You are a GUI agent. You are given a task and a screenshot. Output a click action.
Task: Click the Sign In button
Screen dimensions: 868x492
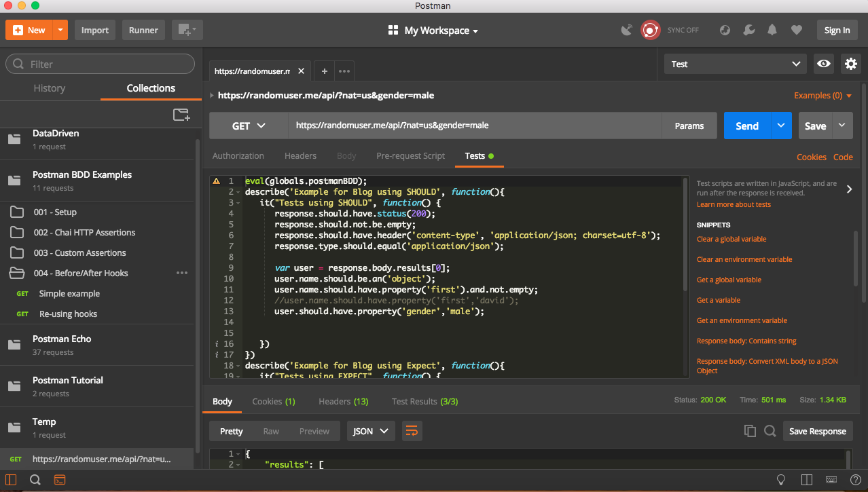coord(837,30)
